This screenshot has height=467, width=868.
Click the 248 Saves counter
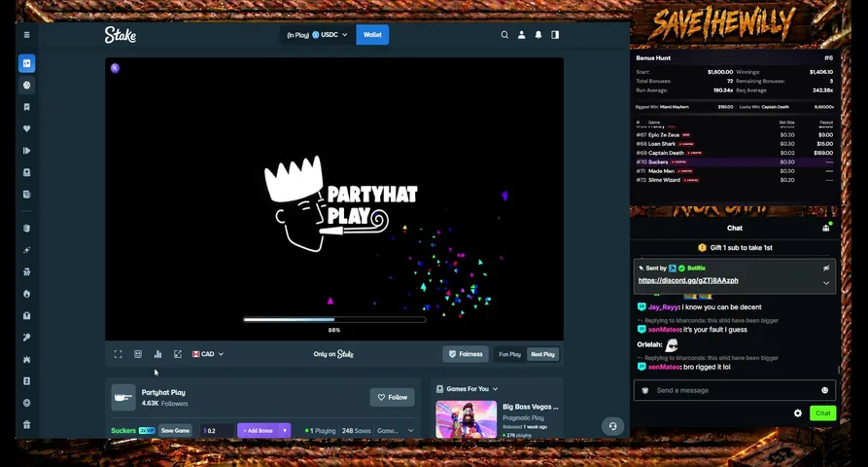[x=357, y=430]
